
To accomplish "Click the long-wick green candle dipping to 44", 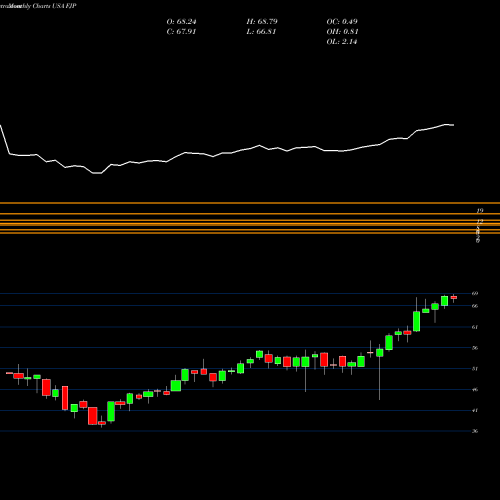I will click(x=380, y=353).
